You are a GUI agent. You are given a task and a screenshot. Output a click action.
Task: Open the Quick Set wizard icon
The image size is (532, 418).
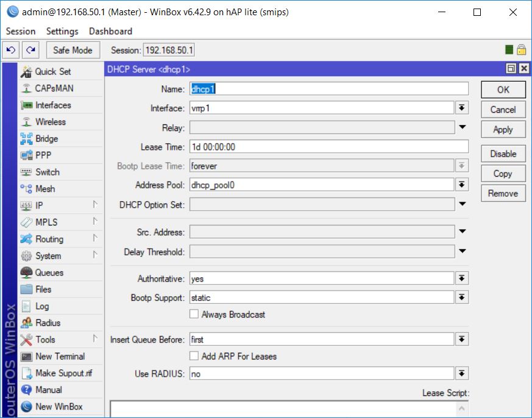[x=26, y=71]
